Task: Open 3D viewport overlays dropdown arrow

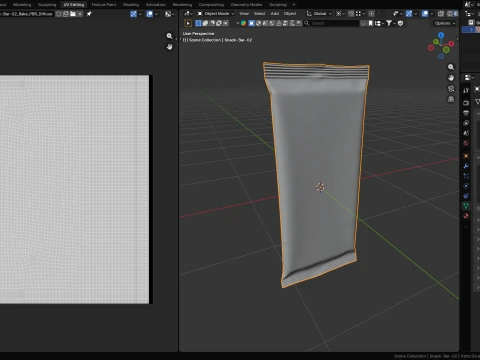Action: pos(432,14)
